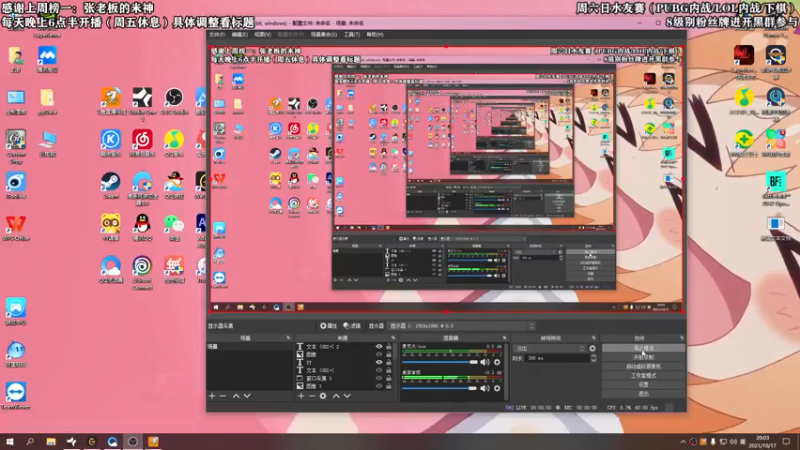This screenshot has width=800, height=450.
Task: Open display selection dropdown (1920x1080)
Action: coord(462,326)
